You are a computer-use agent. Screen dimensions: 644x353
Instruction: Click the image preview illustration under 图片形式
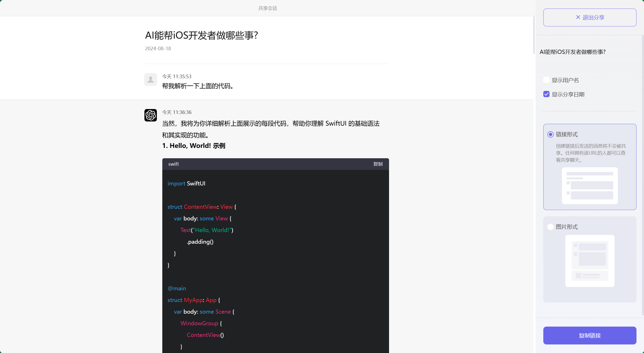pyautogui.click(x=590, y=261)
